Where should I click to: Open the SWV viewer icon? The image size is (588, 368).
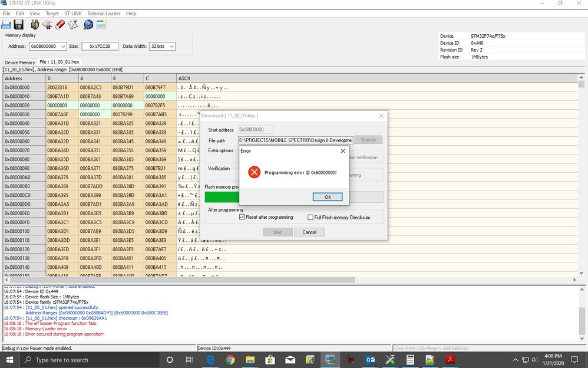click(x=101, y=25)
